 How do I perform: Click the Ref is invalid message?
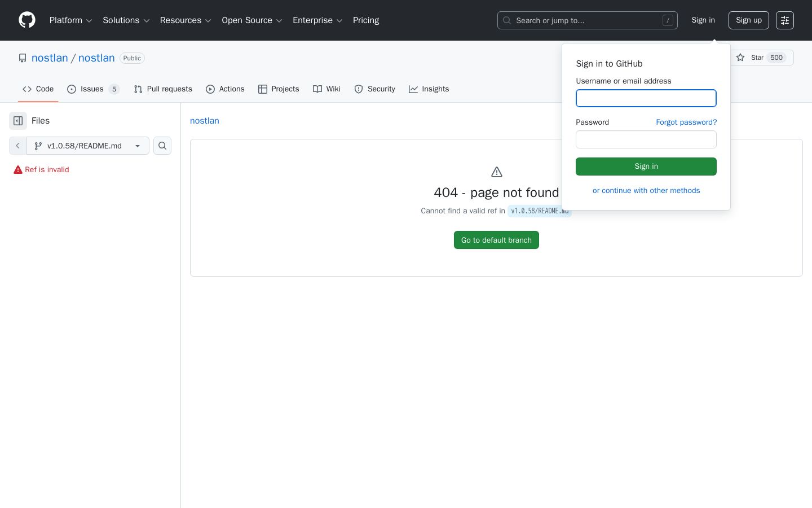(x=47, y=170)
